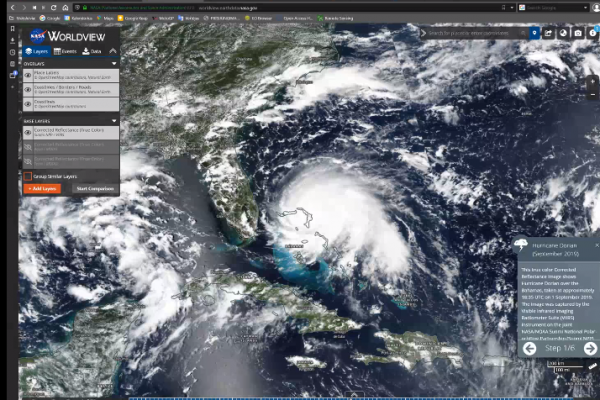Open the globe projection switcher icon
This screenshot has height=400, width=600.
[563, 33]
